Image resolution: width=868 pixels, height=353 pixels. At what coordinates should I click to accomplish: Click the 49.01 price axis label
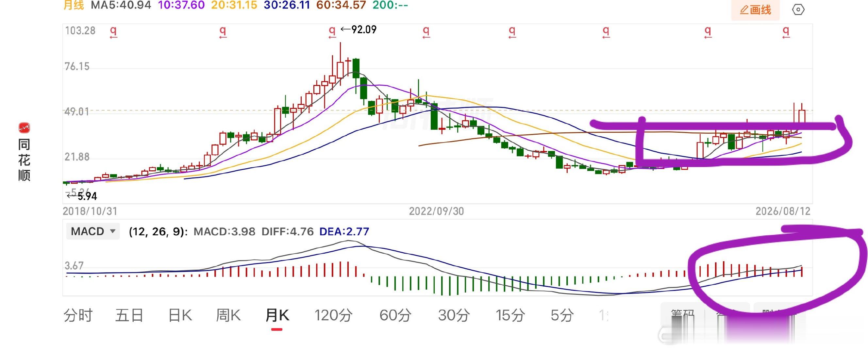pyautogui.click(x=77, y=111)
